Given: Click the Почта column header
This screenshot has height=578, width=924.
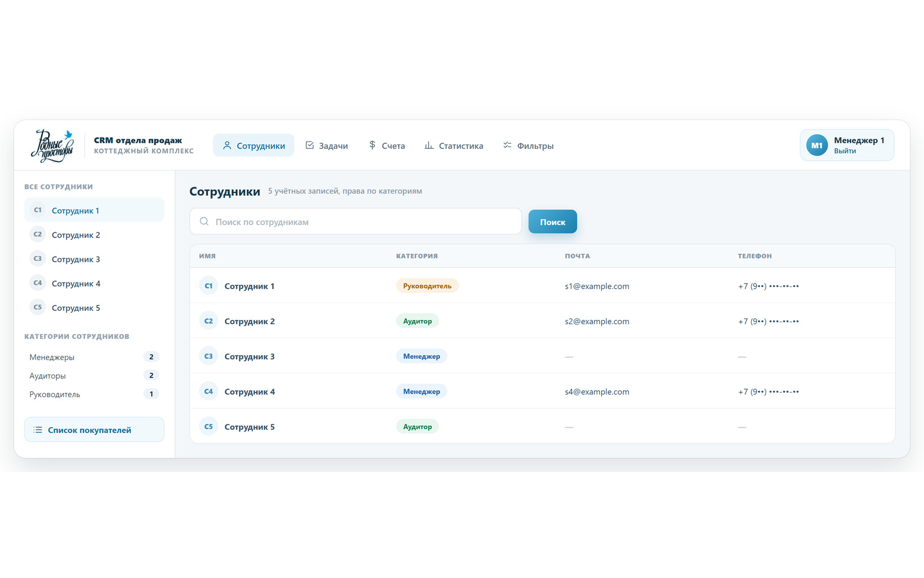Looking at the screenshot, I should (577, 256).
